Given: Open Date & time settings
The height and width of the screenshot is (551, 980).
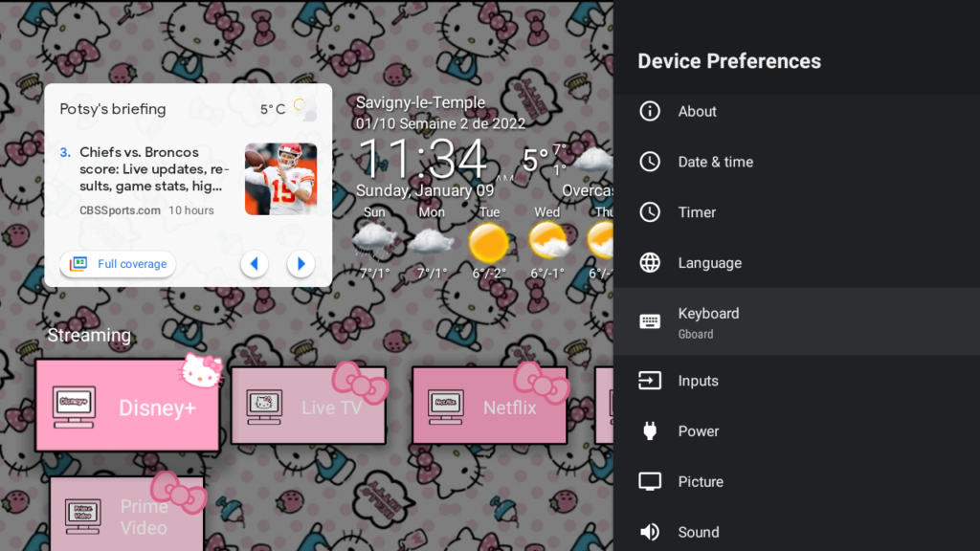Looking at the screenshot, I should 796,162.
